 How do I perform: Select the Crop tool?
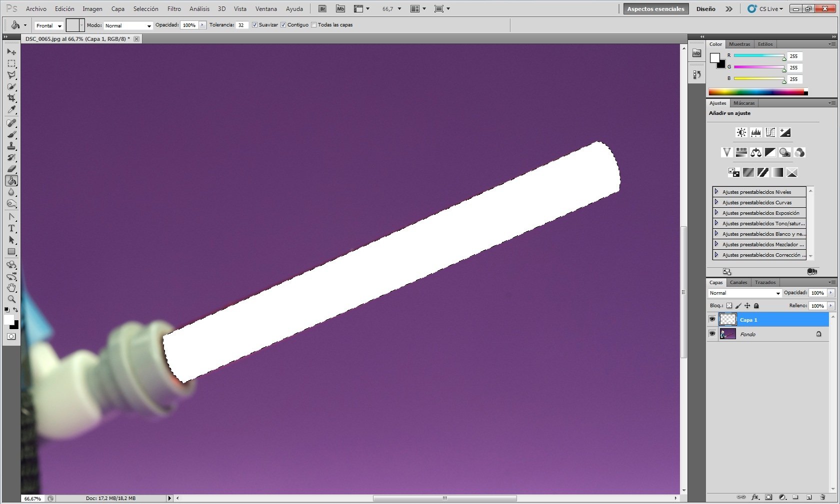[x=11, y=98]
